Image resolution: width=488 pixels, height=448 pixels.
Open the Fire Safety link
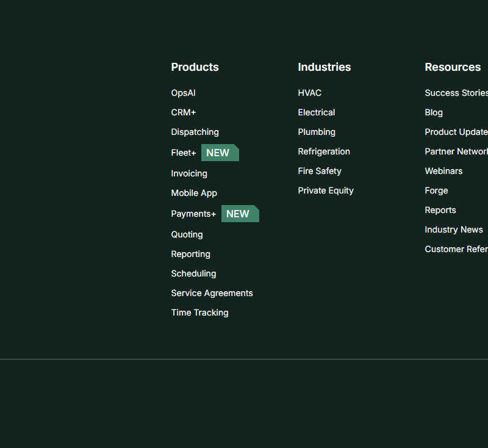point(320,171)
